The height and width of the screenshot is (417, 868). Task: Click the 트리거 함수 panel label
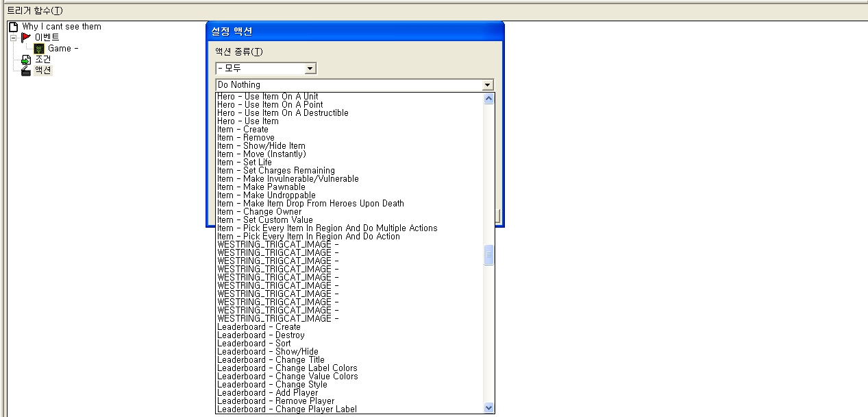[35, 10]
